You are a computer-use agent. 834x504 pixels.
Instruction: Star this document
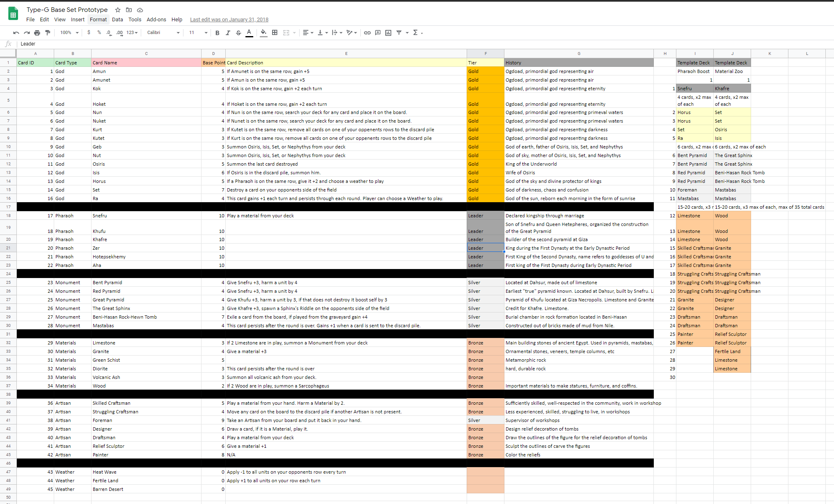click(x=118, y=10)
